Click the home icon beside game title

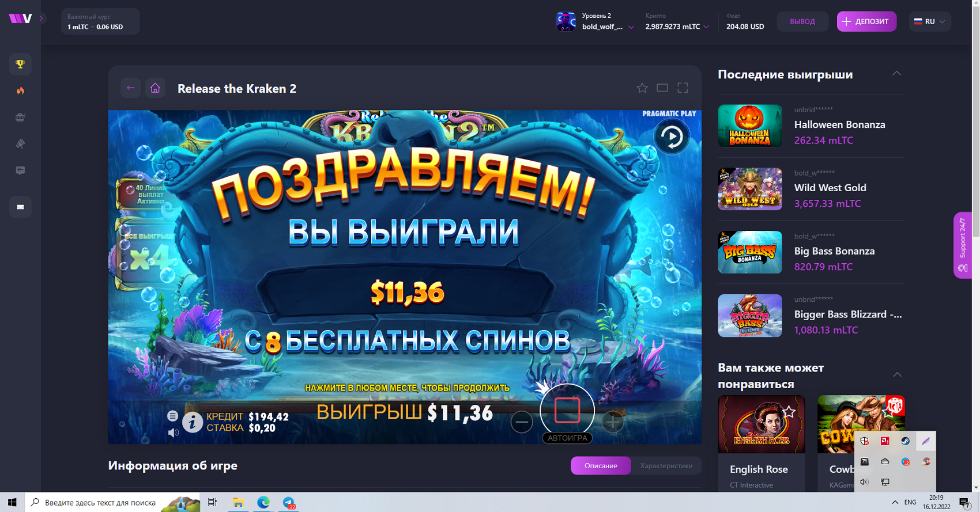(x=155, y=88)
